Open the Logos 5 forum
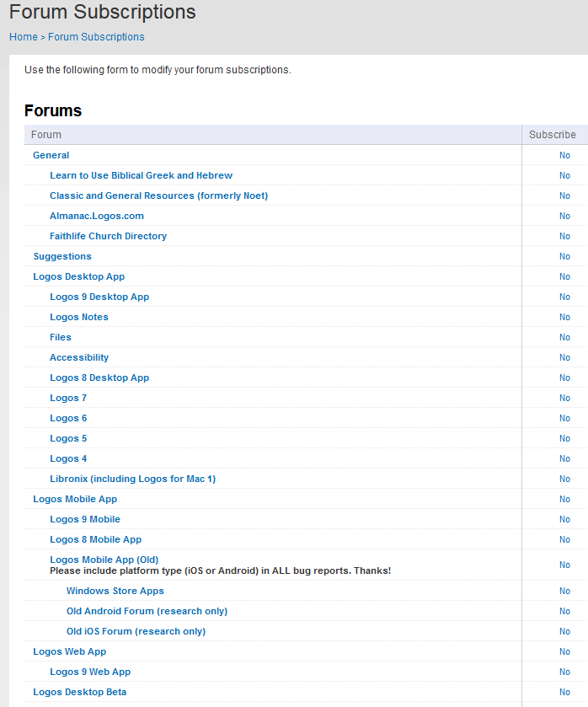Viewport: 588px width, 707px height. pyautogui.click(x=68, y=438)
